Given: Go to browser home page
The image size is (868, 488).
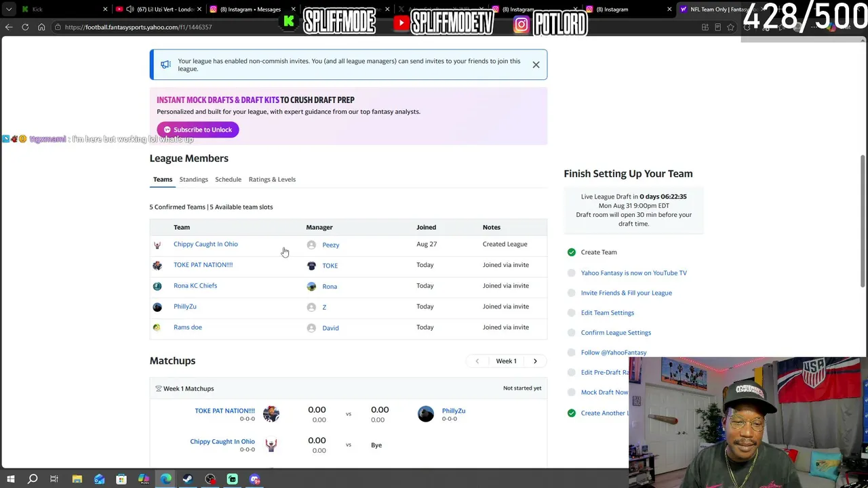Looking at the screenshot, I should 41,27.
